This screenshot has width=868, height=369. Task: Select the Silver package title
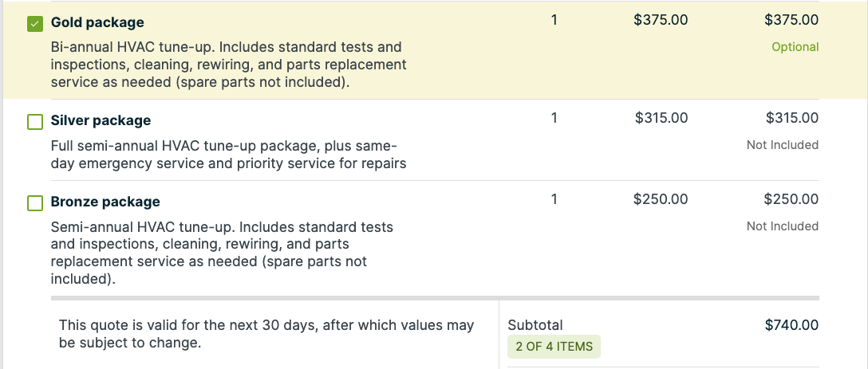101,120
